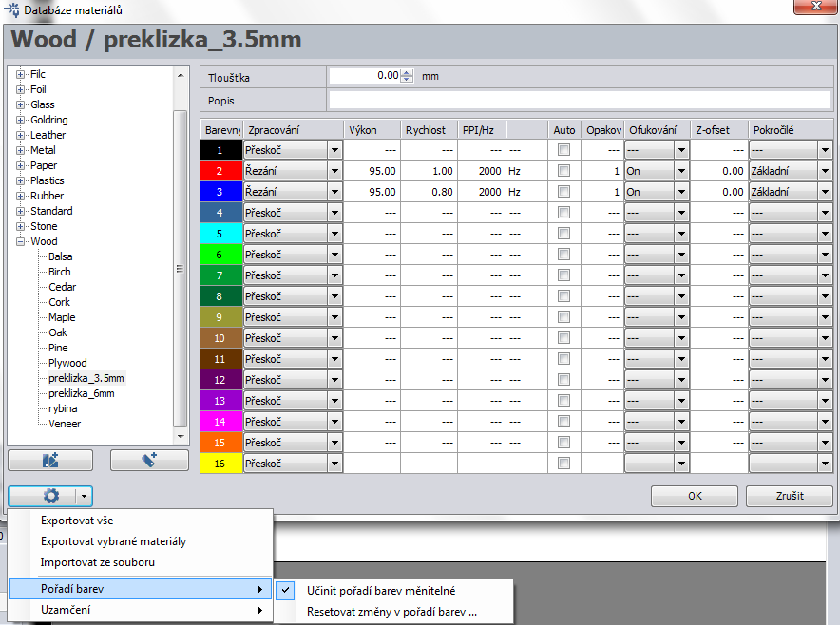Choose 'Importovat ze souboru' menu entry

(97, 562)
